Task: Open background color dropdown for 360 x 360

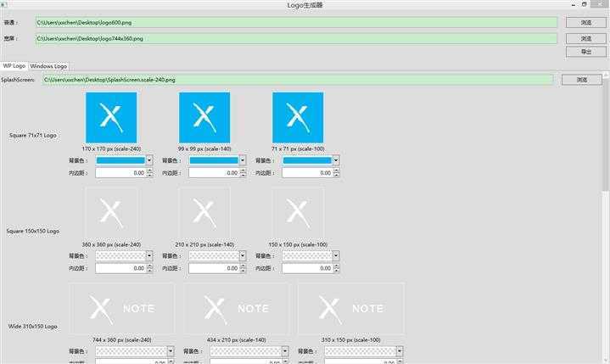Action: coord(149,255)
